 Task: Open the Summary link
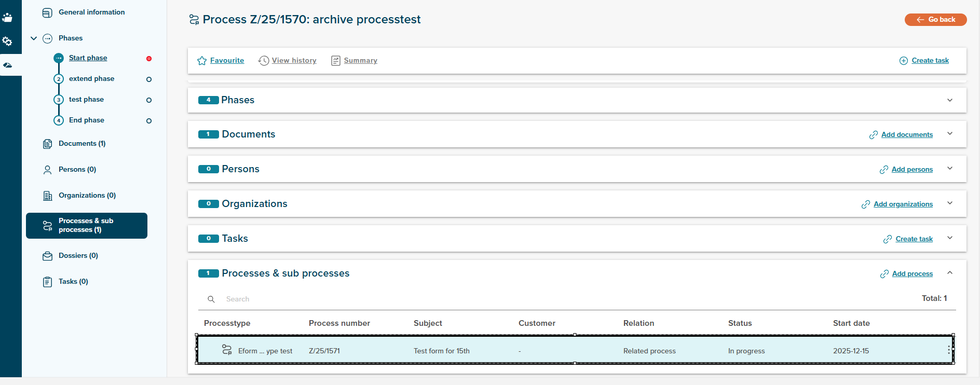click(360, 60)
